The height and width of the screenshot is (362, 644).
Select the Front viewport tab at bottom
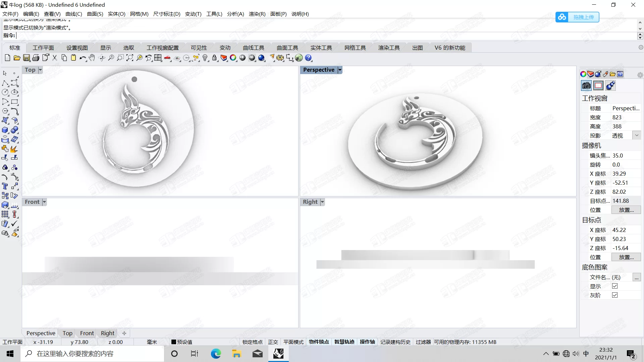coord(87,333)
